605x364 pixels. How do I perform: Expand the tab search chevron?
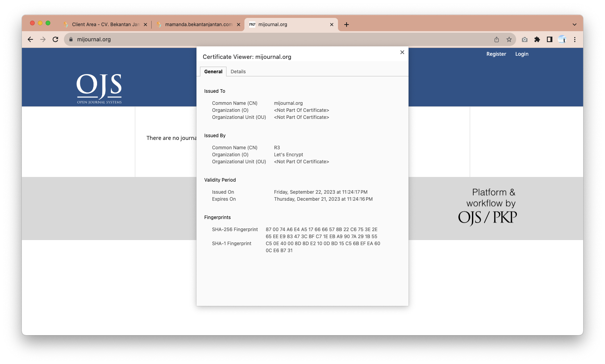pyautogui.click(x=575, y=25)
